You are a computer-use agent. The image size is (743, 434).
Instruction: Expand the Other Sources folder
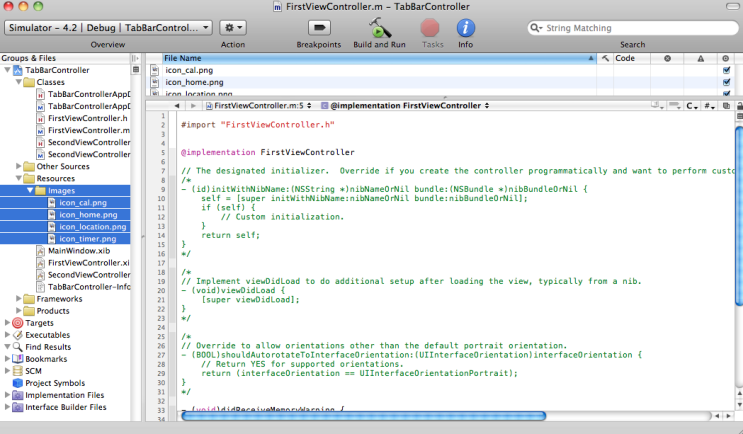point(18,166)
